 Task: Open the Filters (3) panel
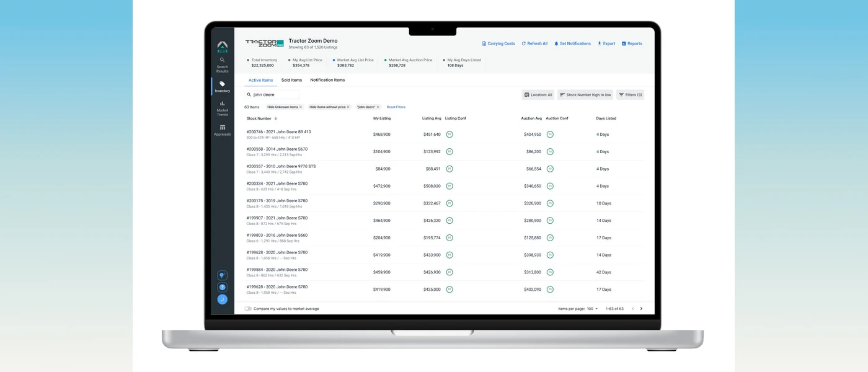pos(630,95)
